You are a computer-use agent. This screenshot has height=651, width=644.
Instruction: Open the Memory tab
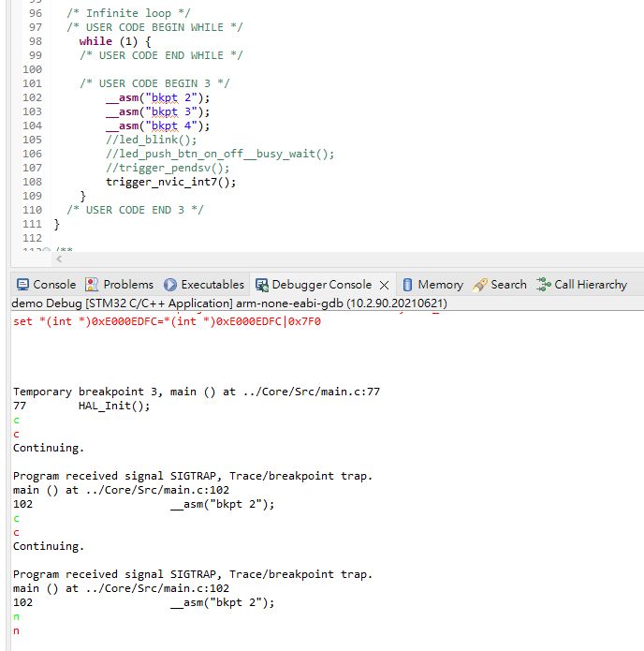(432, 285)
